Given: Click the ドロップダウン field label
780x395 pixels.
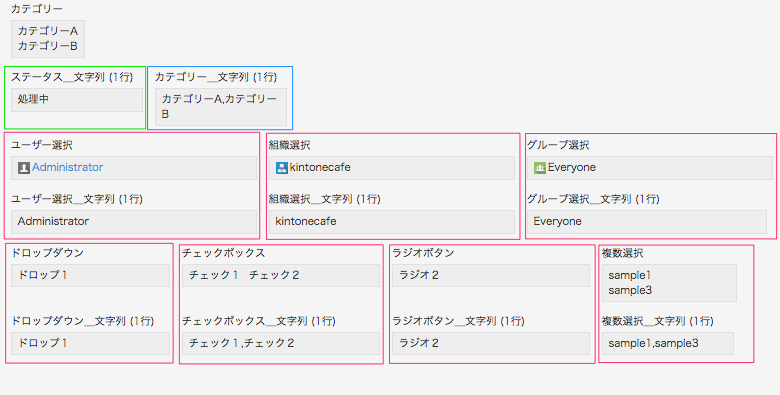Looking at the screenshot, I should point(48,253).
